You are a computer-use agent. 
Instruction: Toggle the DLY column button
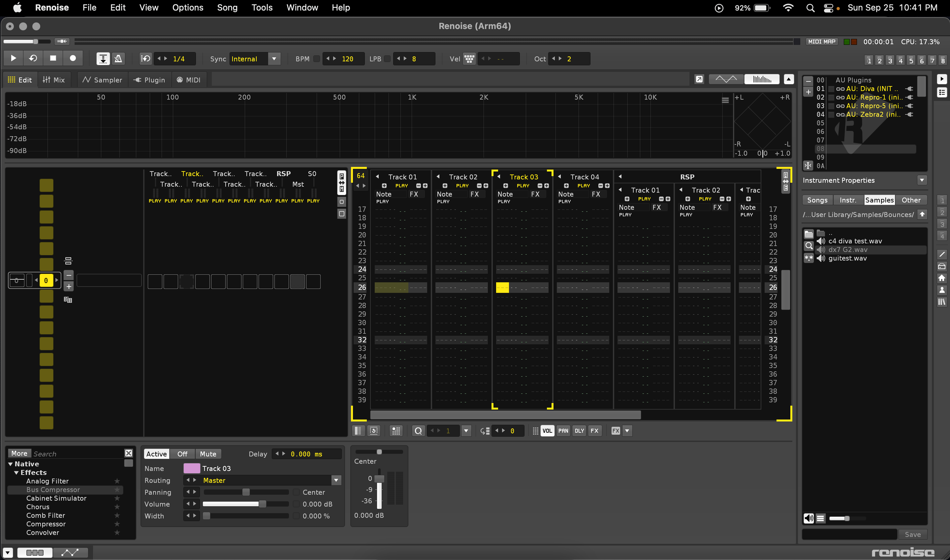click(x=579, y=431)
